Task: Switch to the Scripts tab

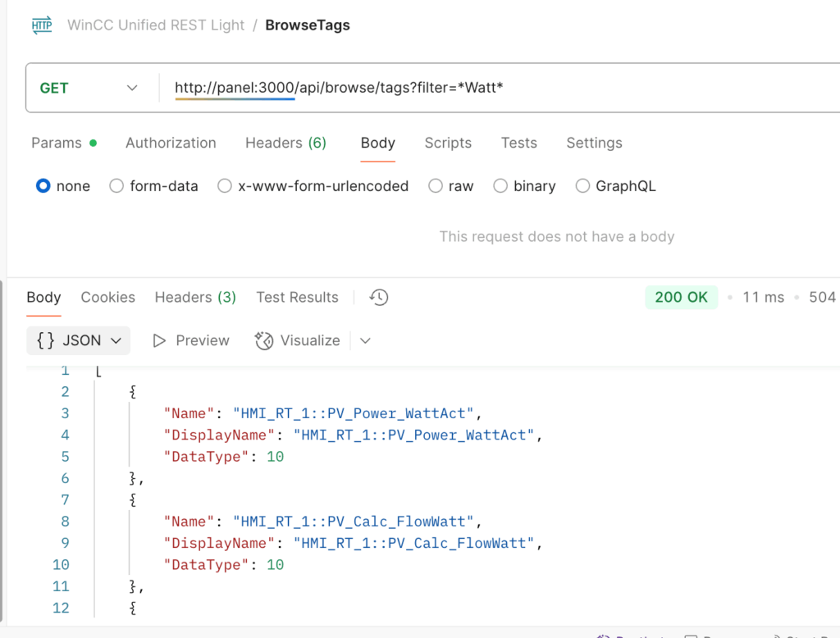Action: 448,143
